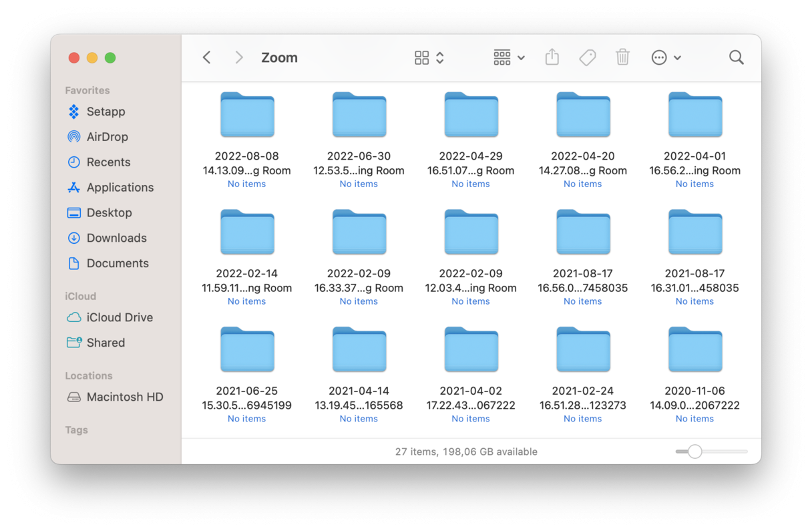Click the Tags section heading
Screen dimensions: 812x531
coord(77,430)
